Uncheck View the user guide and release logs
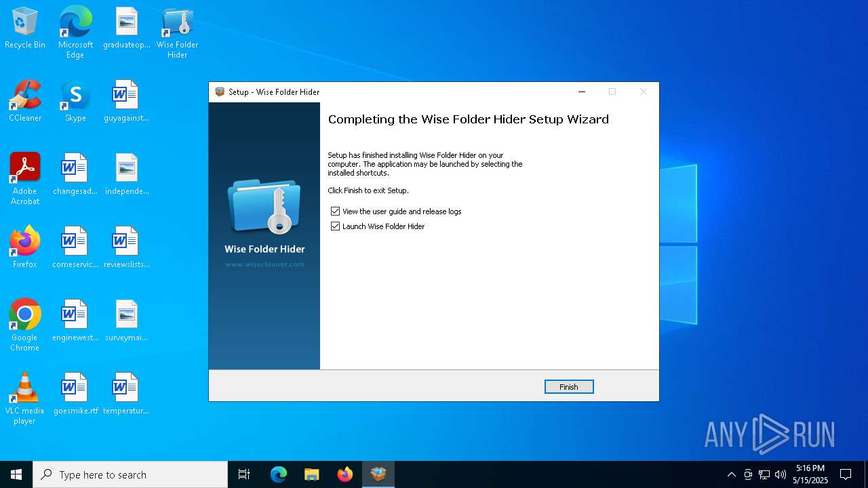The width and height of the screenshot is (868, 488). [x=335, y=211]
